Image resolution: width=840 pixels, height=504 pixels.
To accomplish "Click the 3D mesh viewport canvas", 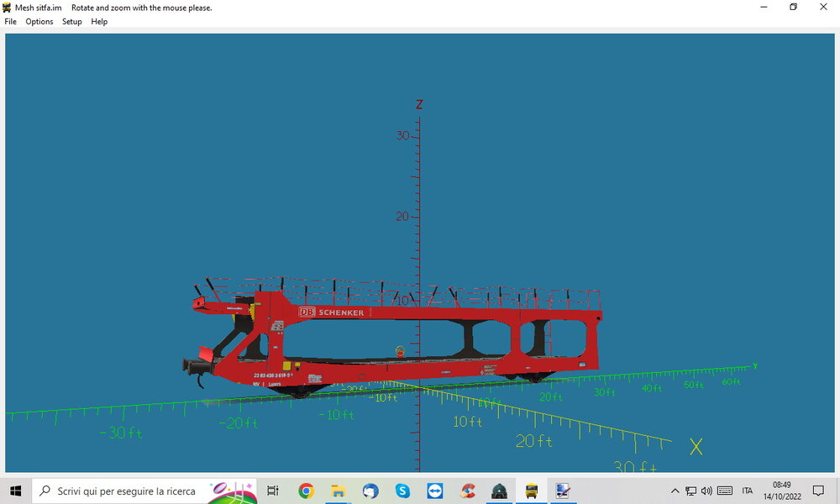I will pos(419,253).
